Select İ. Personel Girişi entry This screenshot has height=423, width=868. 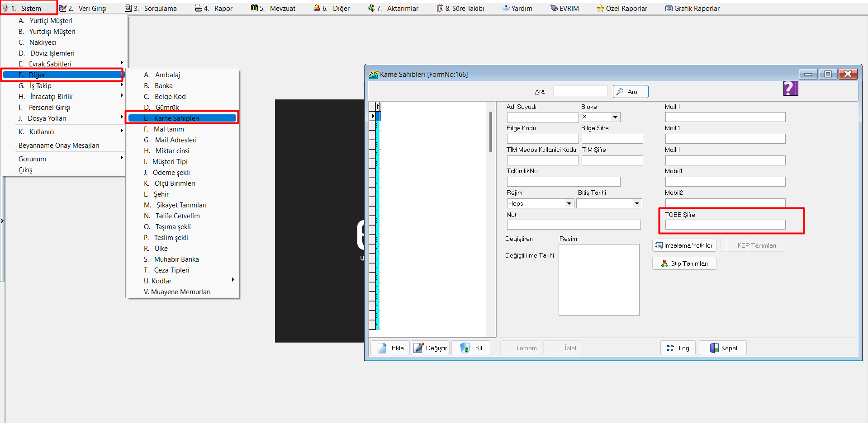click(x=63, y=107)
